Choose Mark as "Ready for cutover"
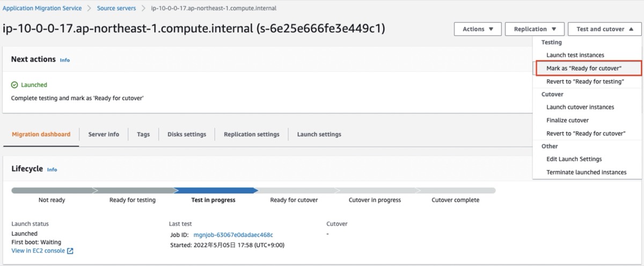 [x=588, y=68]
